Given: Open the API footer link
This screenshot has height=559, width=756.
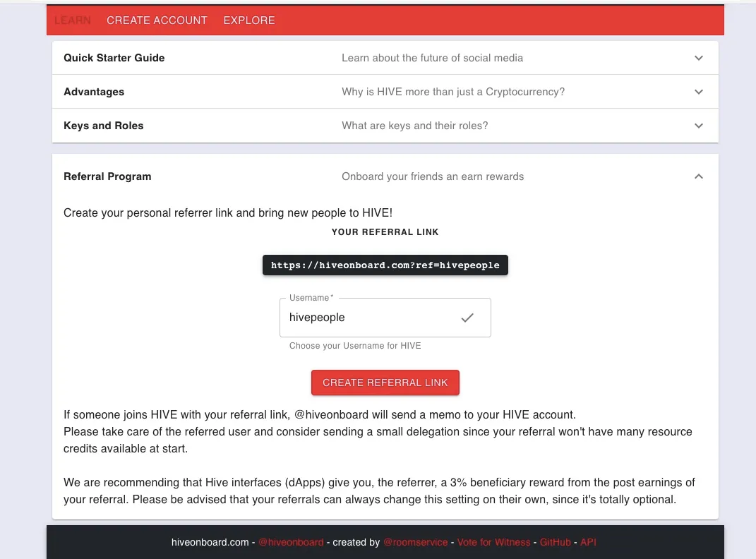Looking at the screenshot, I should click(588, 542).
